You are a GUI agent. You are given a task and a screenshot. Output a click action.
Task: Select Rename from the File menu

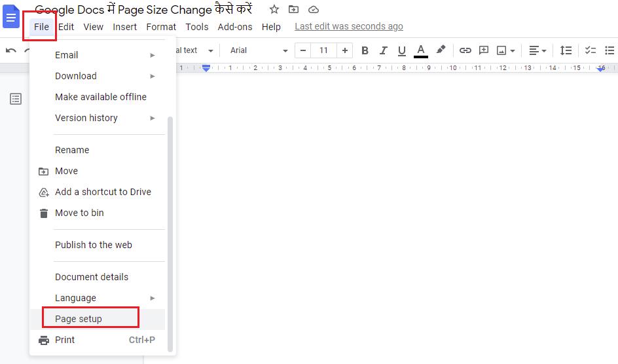point(99,150)
